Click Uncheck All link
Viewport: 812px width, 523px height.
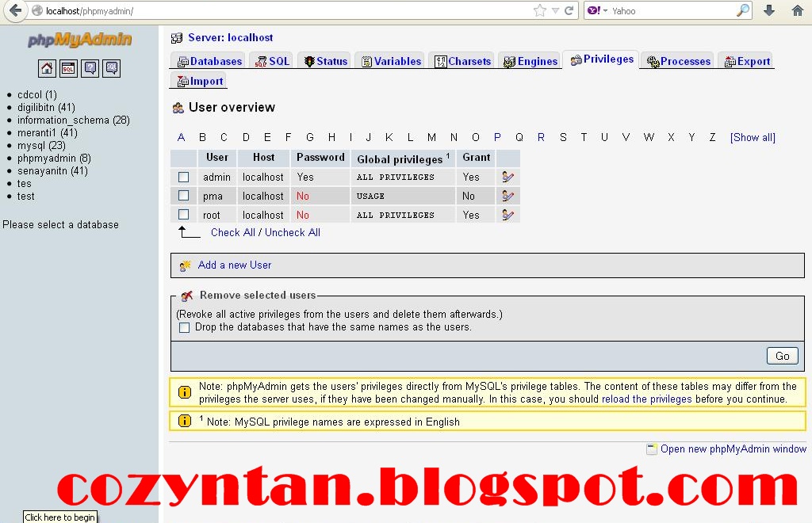pos(293,233)
